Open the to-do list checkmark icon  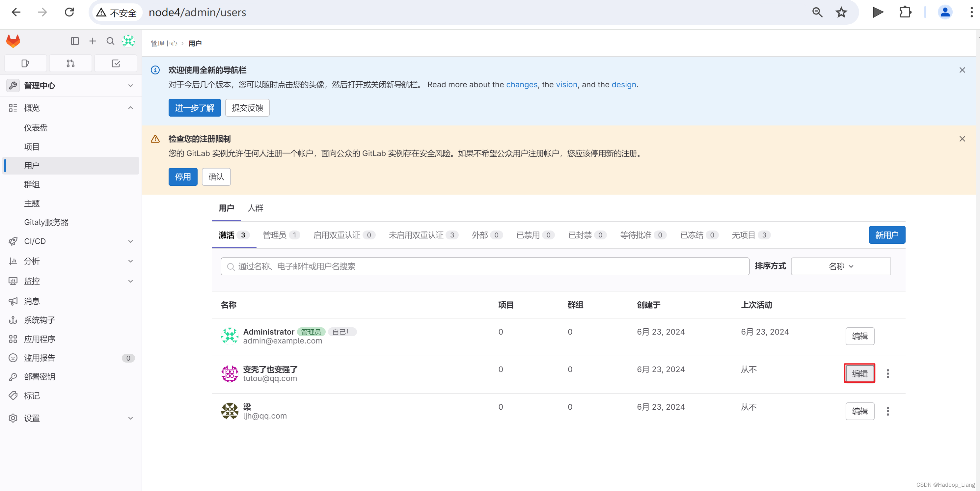(116, 63)
